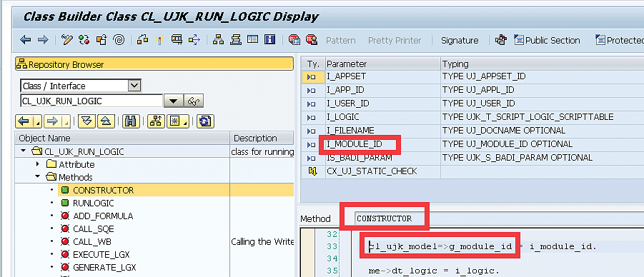Open the information (i) icon in toolbar
Image resolution: width=644 pixels, height=277 pixels.
pos(269,39)
